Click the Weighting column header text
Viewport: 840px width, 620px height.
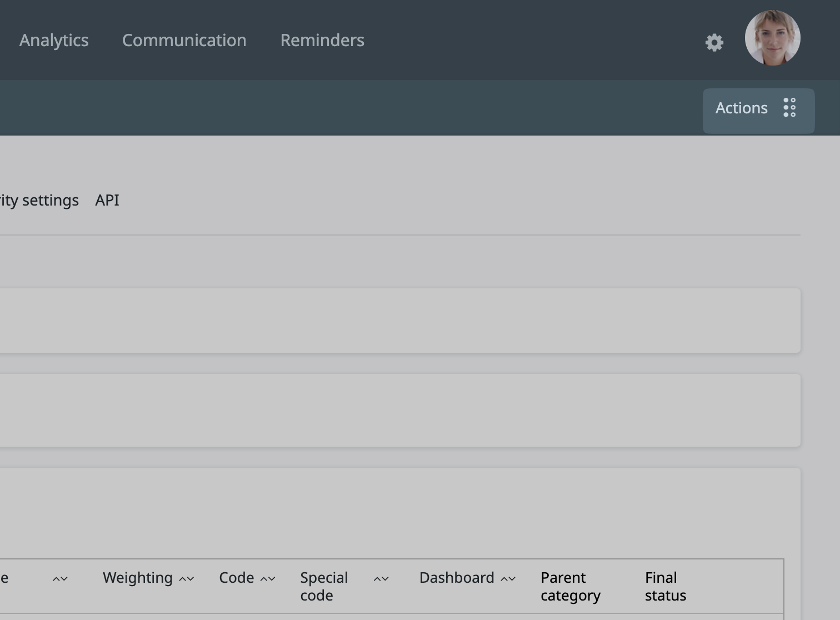click(138, 578)
